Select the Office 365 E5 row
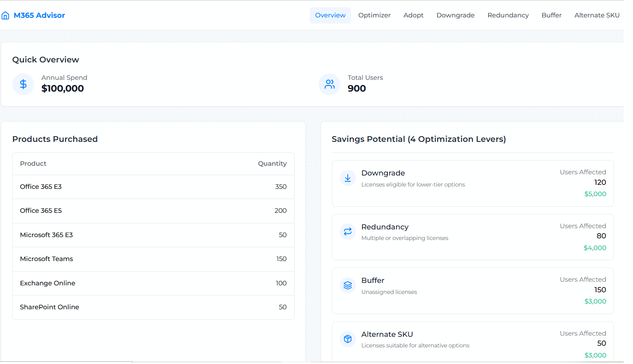Viewport: 633px width, 364px height. click(153, 211)
